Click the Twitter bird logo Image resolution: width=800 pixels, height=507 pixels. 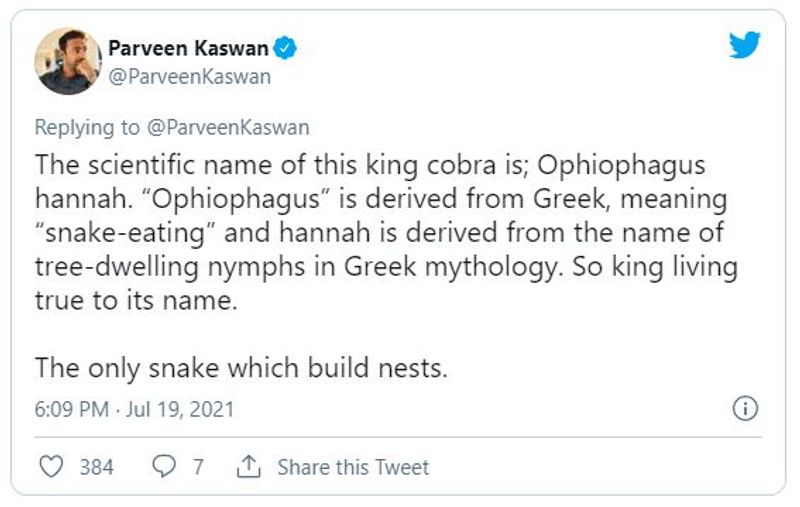pos(744,45)
